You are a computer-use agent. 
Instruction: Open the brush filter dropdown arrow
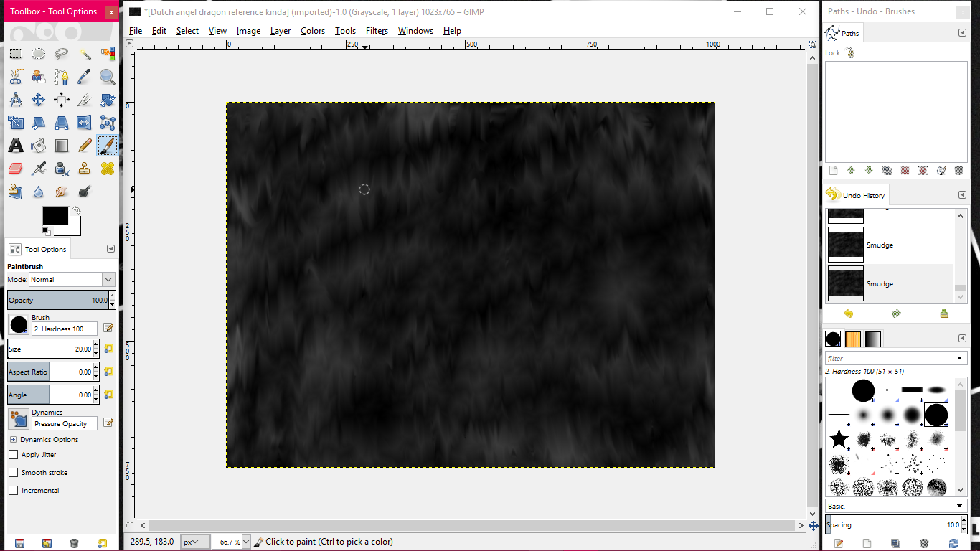point(960,358)
